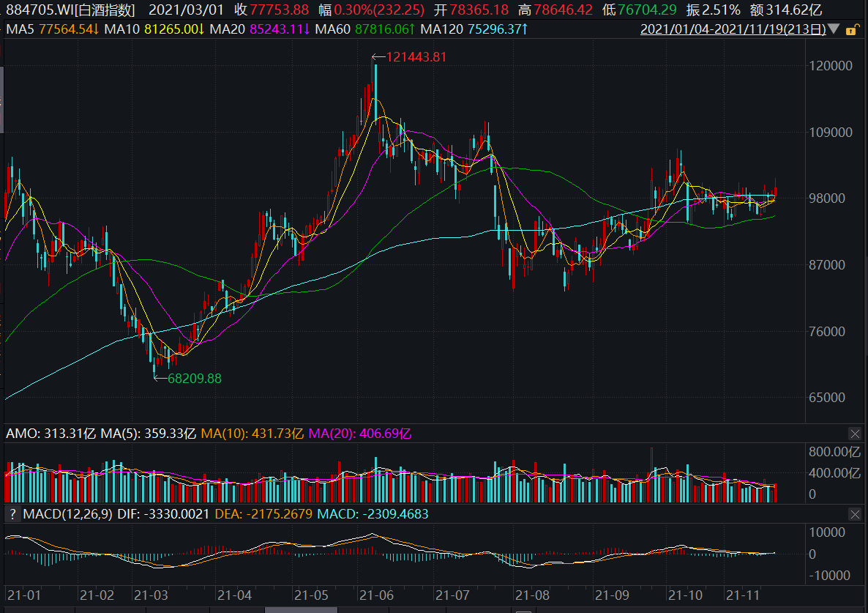
Task: Click the 2021/01/04-2021/11/19 date range link
Action: (733, 30)
